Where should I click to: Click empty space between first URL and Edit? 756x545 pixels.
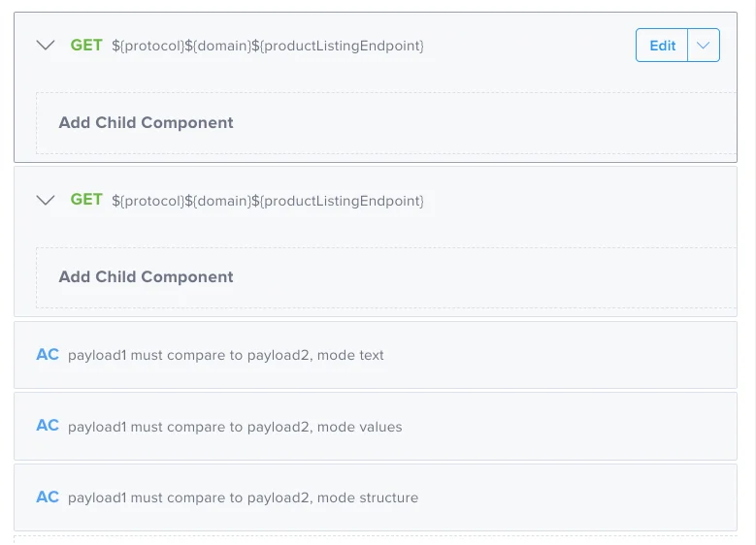point(529,46)
